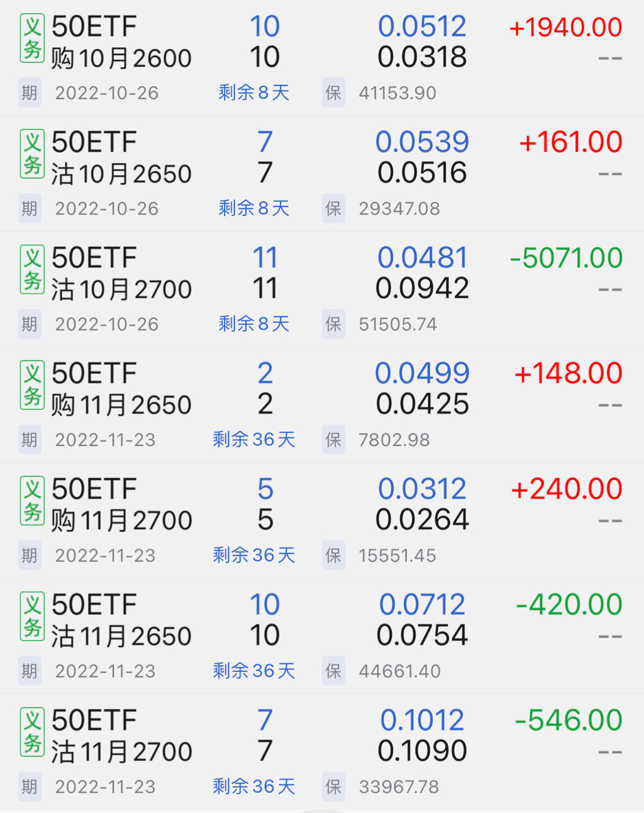Viewport: 644px width, 813px height.
Task: Select the 50ETF 沽11月2650 contract name
Action: [x=121, y=621]
